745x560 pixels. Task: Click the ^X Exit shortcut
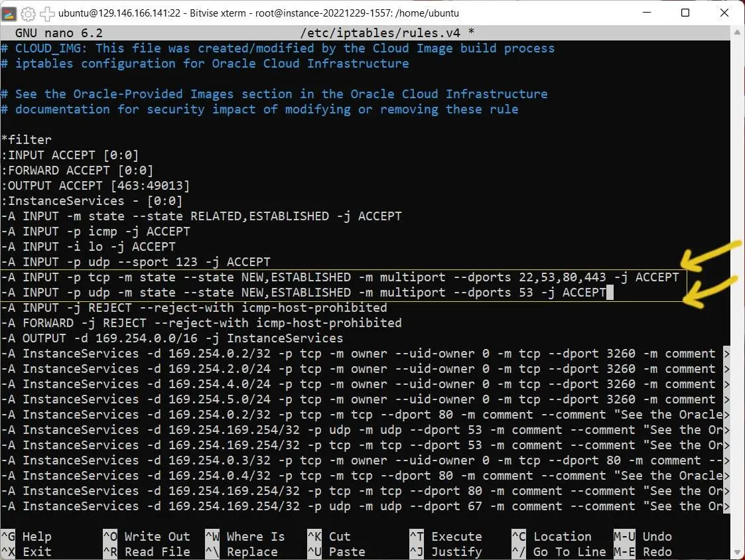pos(26,551)
